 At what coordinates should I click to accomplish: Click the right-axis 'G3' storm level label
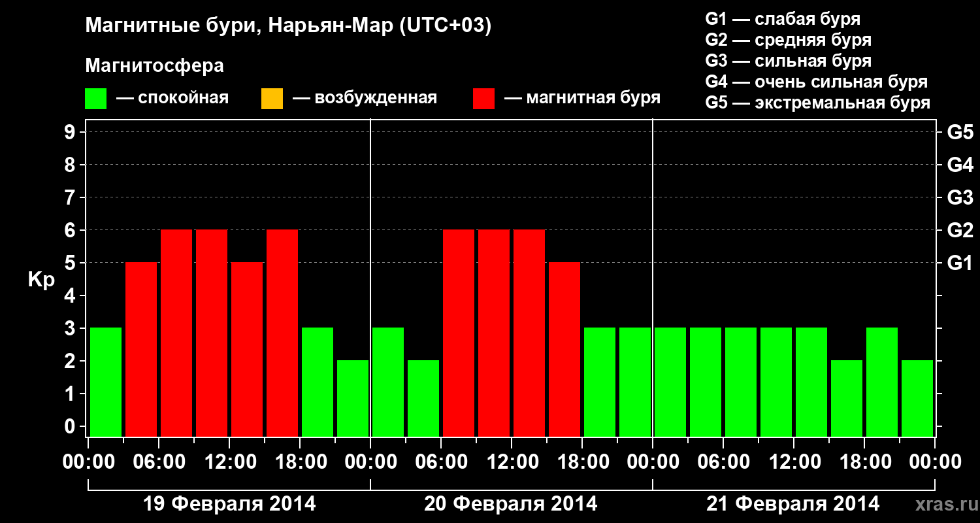point(960,197)
